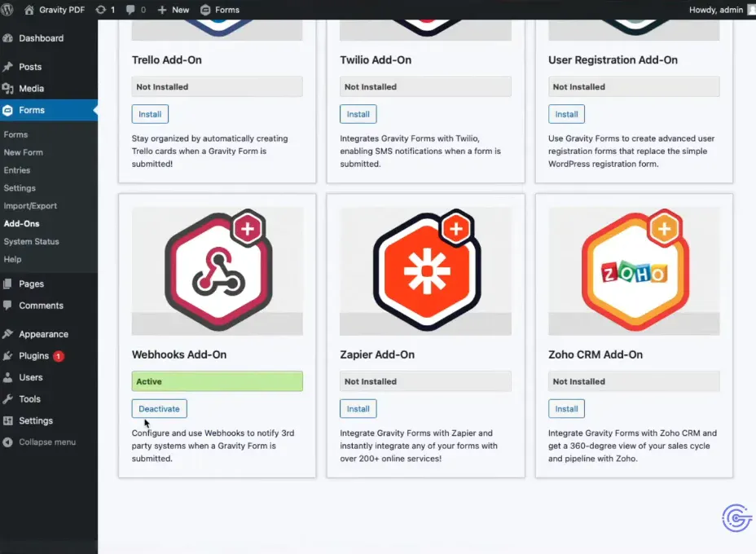Open Import/Export under Forms
Screen dimensions: 756x554
(30, 206)
